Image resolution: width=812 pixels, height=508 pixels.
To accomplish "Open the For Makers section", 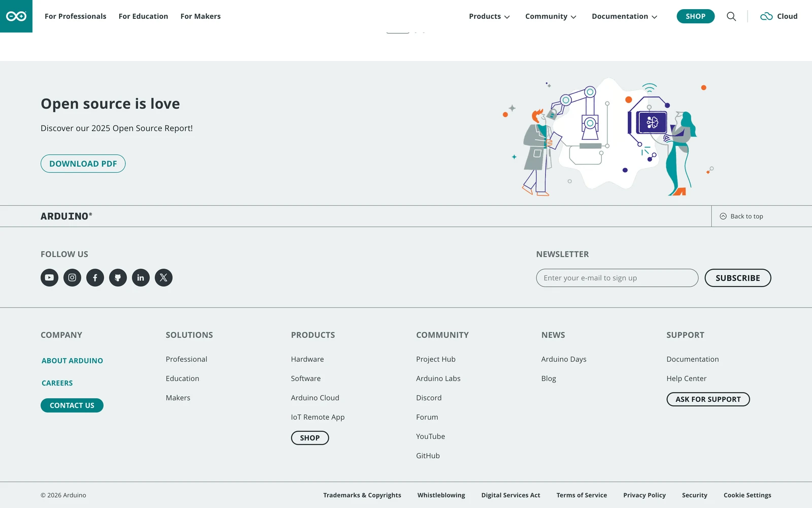I will pyautogui.click(x=200, y=16).
